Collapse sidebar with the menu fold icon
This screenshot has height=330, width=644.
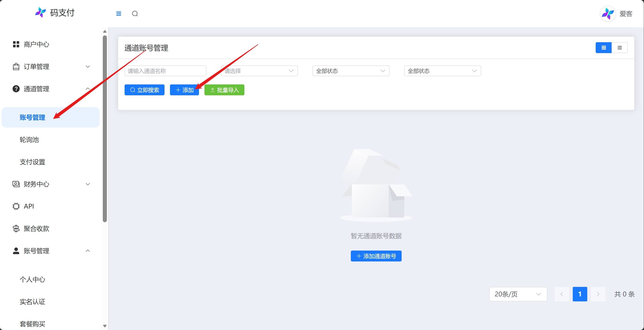coord(119,13)
